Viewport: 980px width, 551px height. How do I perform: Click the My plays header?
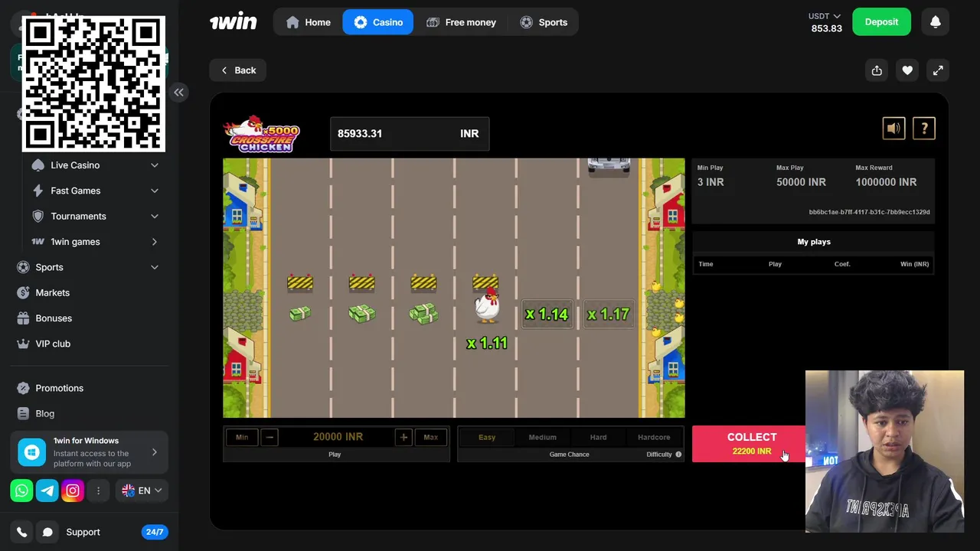[x=814, y=242]
